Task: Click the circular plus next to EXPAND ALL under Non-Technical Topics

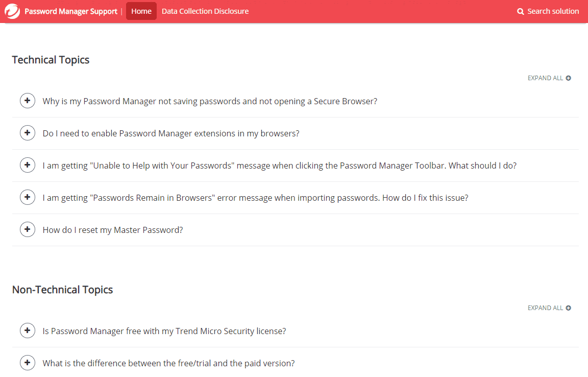Action: point(569,308)
